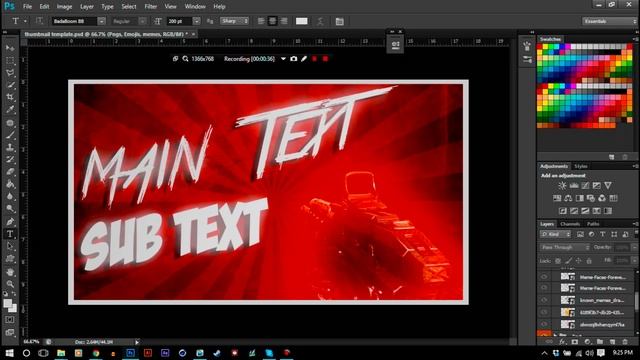Click the text color swatch
Screen dimensions: 640x360
pyautogui.click(x=302, y=21)
